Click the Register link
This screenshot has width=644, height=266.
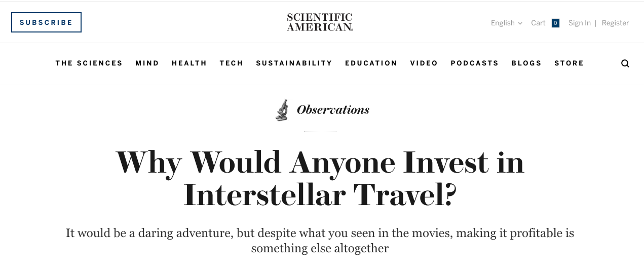(615, 23)
